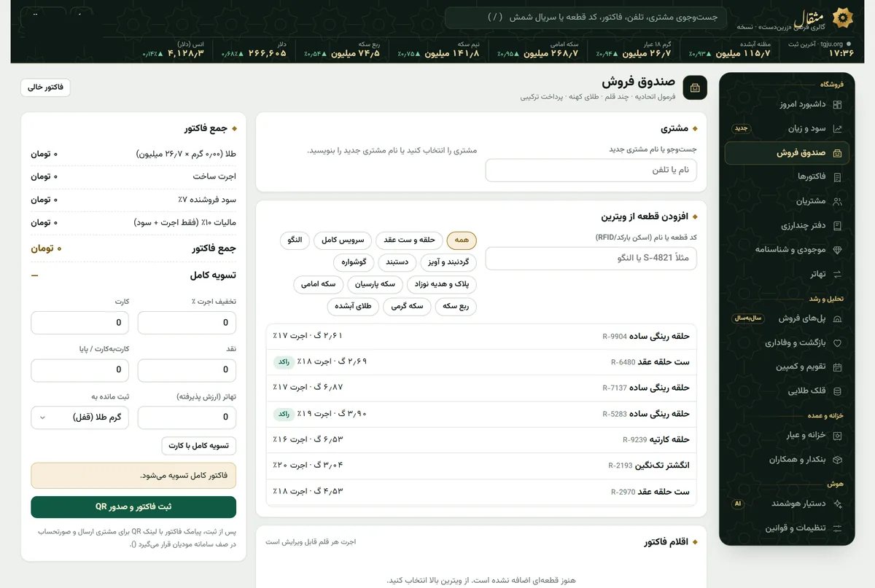The height and width of the screenshot is (588, 875).
Task: Click the calendar icon for تقویم و کمپین
Action: coord(837,367)
